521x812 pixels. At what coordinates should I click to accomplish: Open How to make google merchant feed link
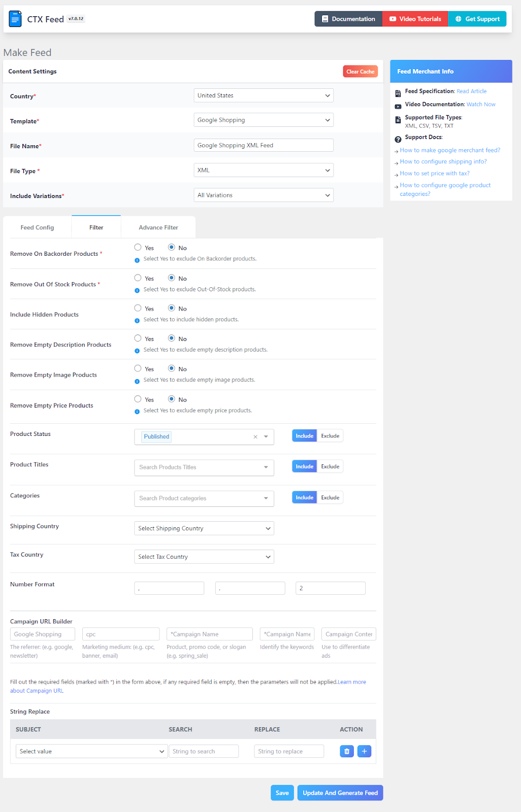point(450,150)
